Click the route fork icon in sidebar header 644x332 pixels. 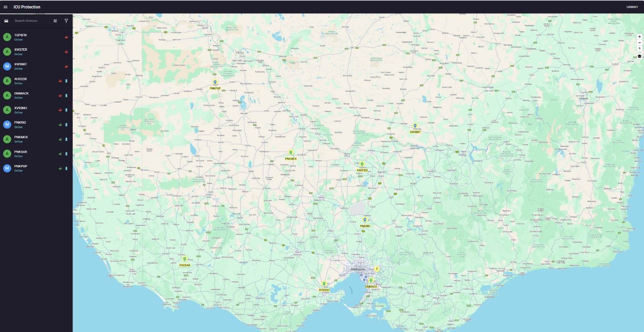pos(66,21)
